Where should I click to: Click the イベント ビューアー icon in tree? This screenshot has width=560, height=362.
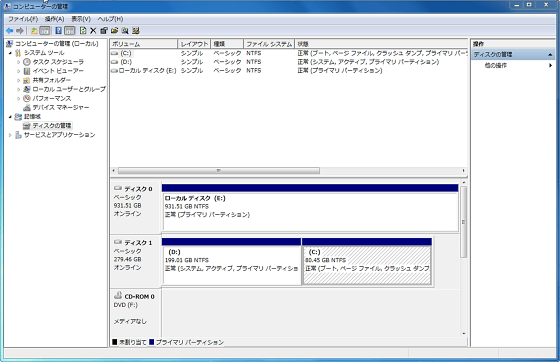tap(26, 71)
